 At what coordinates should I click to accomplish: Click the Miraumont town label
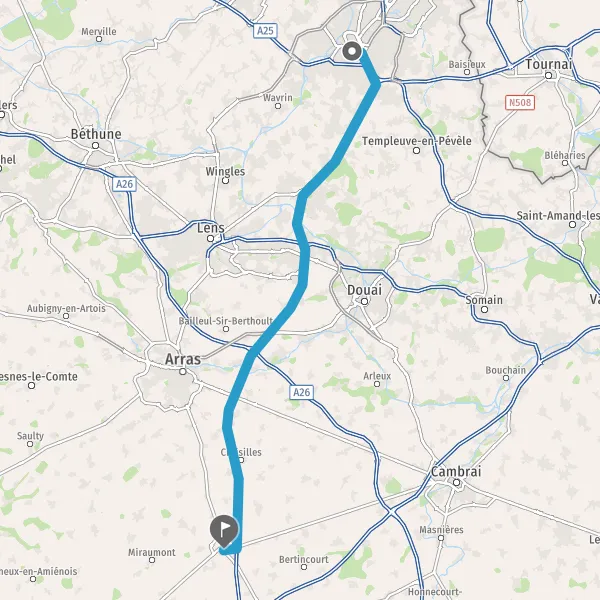pyautogui.click(x=152, y=553)
